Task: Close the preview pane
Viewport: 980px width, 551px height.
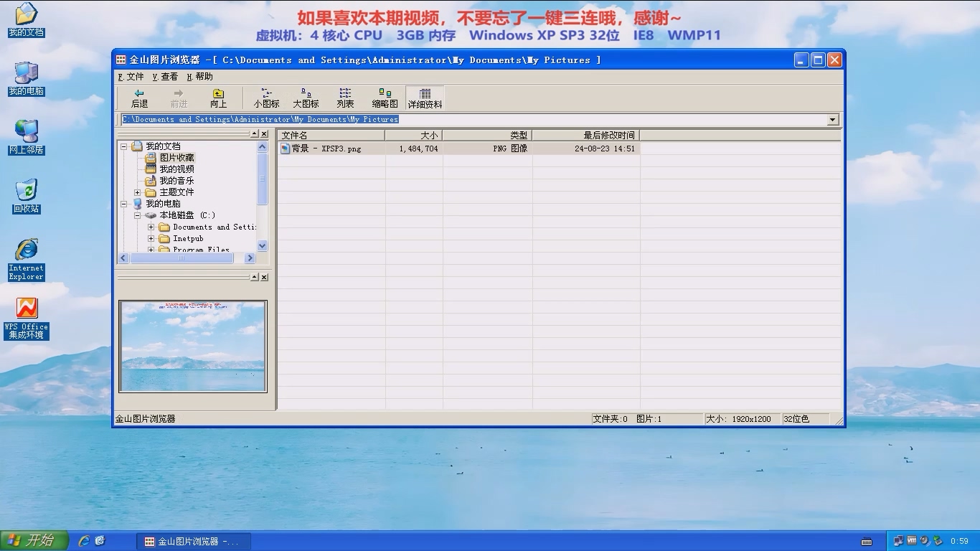Action: point(264,277)
